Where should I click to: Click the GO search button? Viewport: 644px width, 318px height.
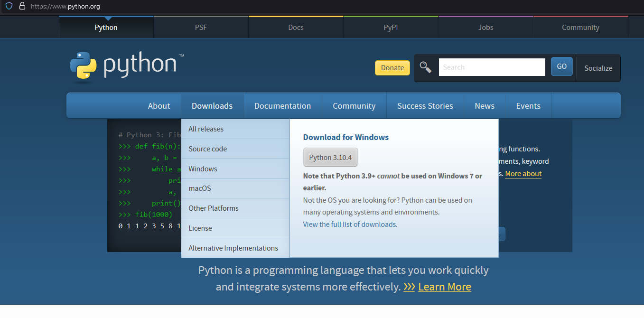[562, 66]
